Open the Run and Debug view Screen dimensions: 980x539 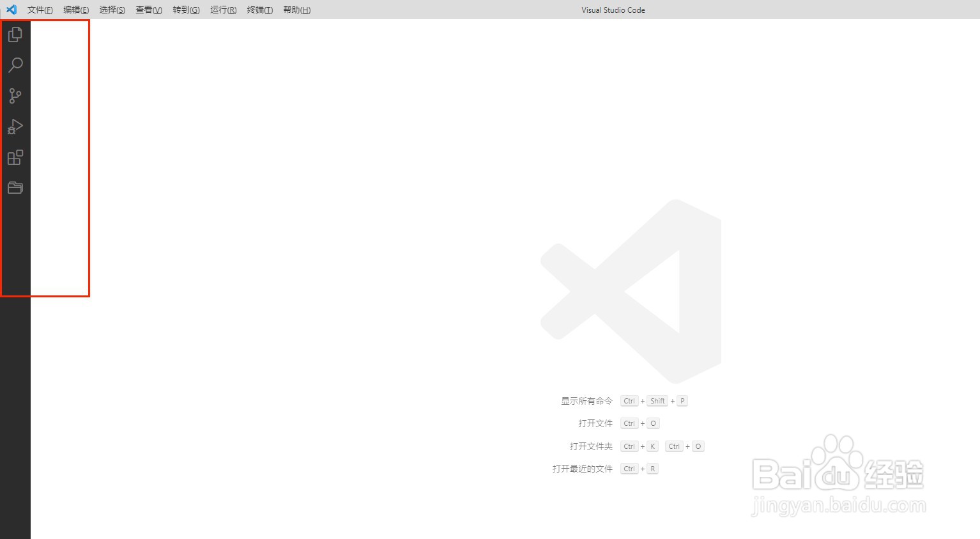point(15,127)
